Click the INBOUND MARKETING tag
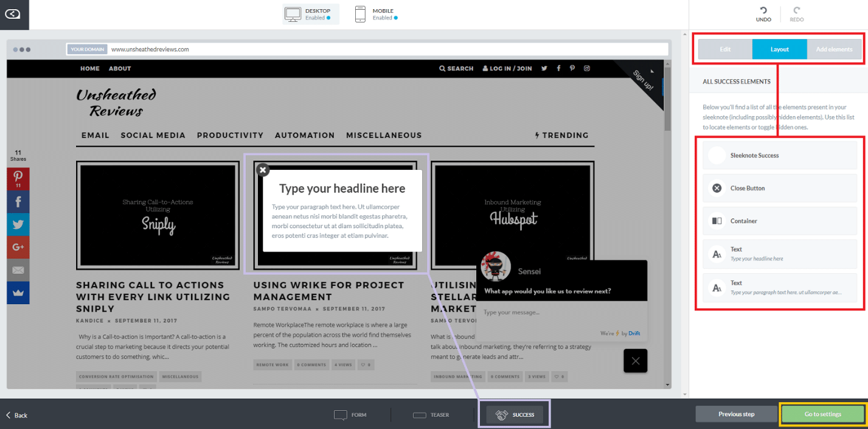 457,377
